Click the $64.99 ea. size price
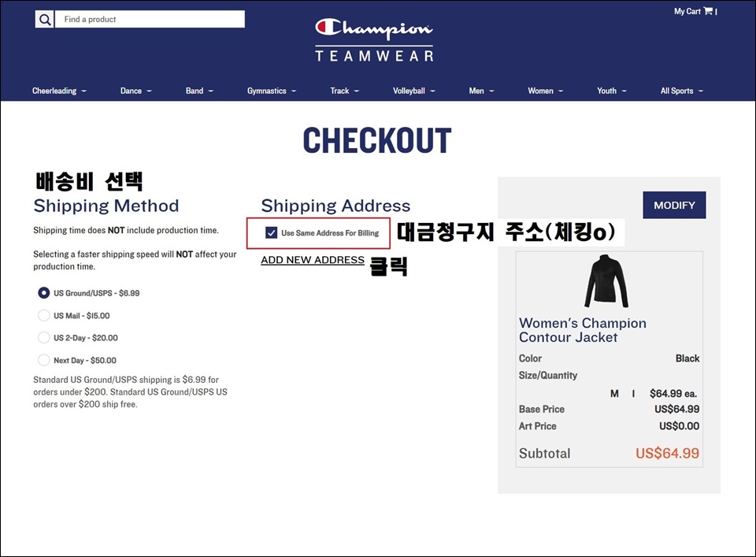The image size is (756, 557). point(673,393)
